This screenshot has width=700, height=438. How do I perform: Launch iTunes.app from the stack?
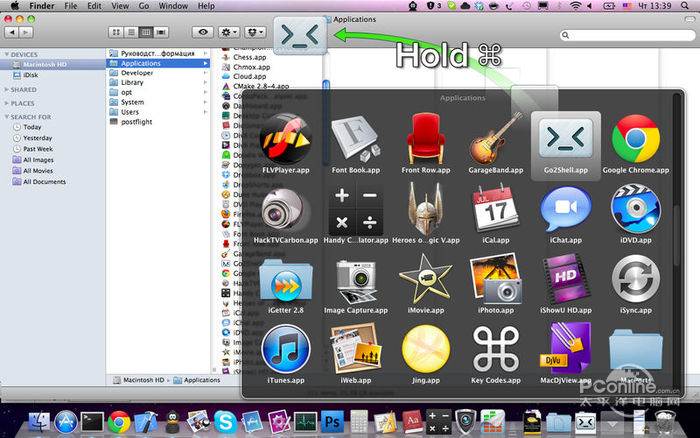pyautogui.click(x=286, y=352)
